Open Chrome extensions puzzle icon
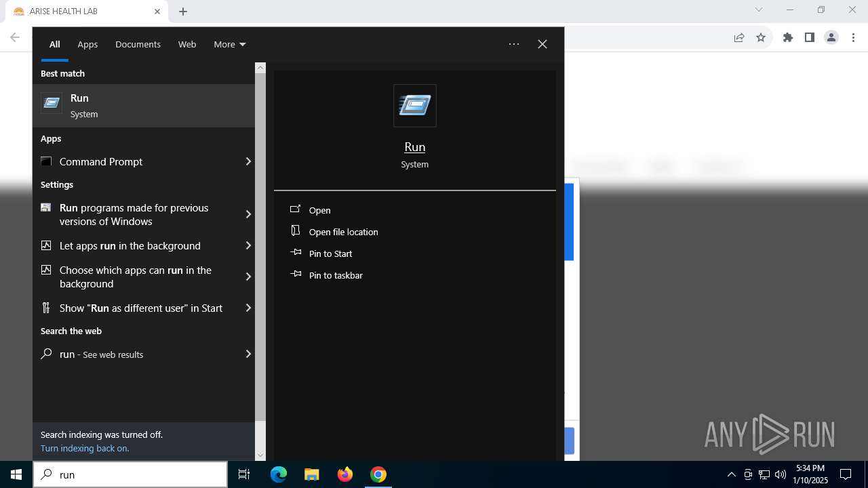The height and width of the screenshot is (488, 868). pos(788,37)
